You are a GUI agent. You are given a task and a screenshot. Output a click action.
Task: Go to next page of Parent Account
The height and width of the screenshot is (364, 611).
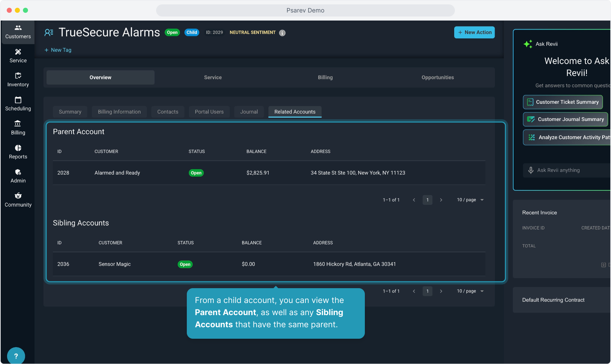(x=441, y=200)
